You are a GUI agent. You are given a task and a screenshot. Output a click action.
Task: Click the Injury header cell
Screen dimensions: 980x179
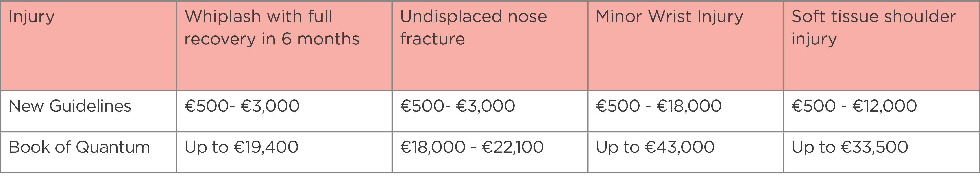[89, 46]
